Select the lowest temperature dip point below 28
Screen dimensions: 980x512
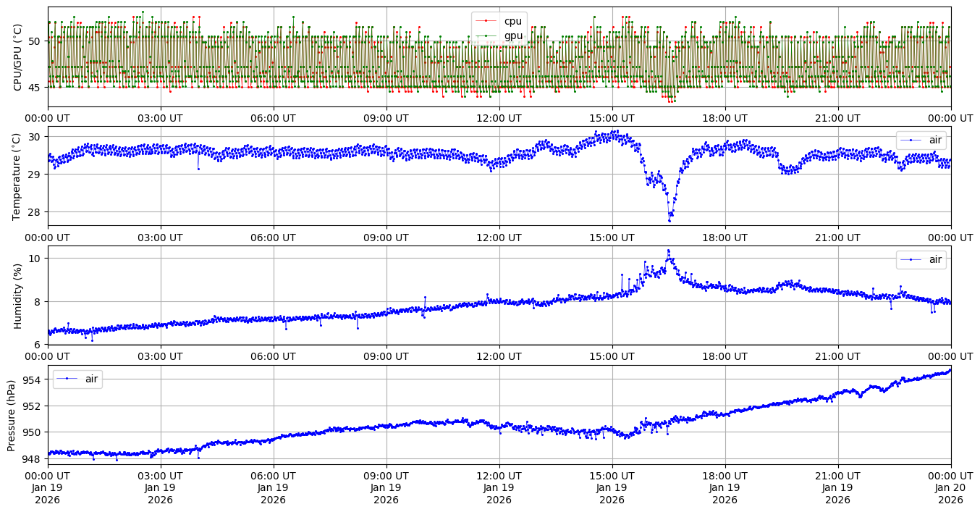pyautogui.click(x=669, y=220)
